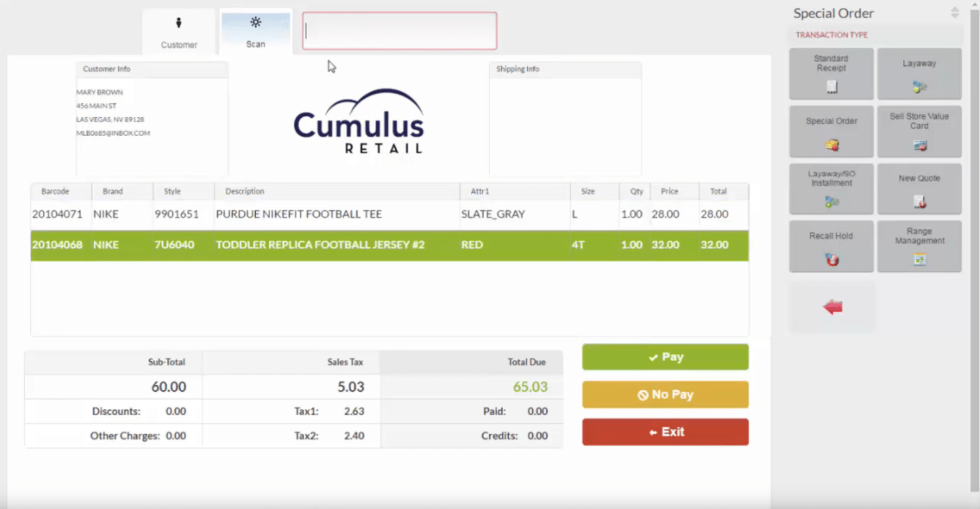
Task: Click the green Pay button
Action: click(665, 357)
